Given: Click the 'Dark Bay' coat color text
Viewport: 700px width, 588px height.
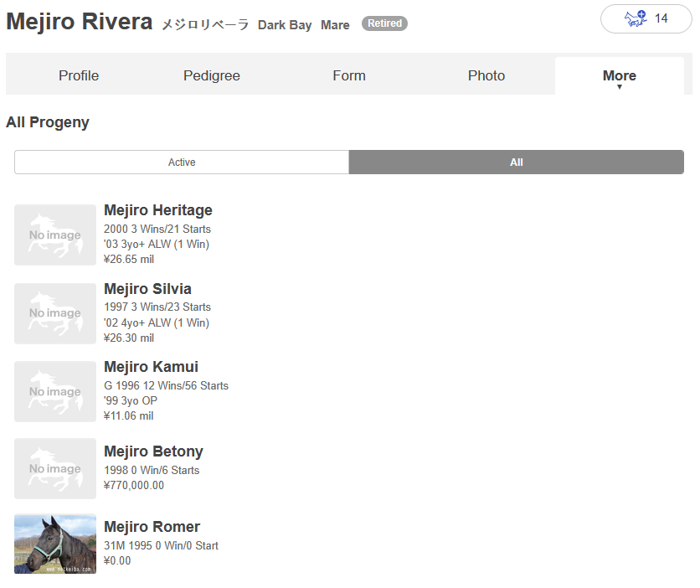Looking at the screenshot, I should click(x=285, y=25).
